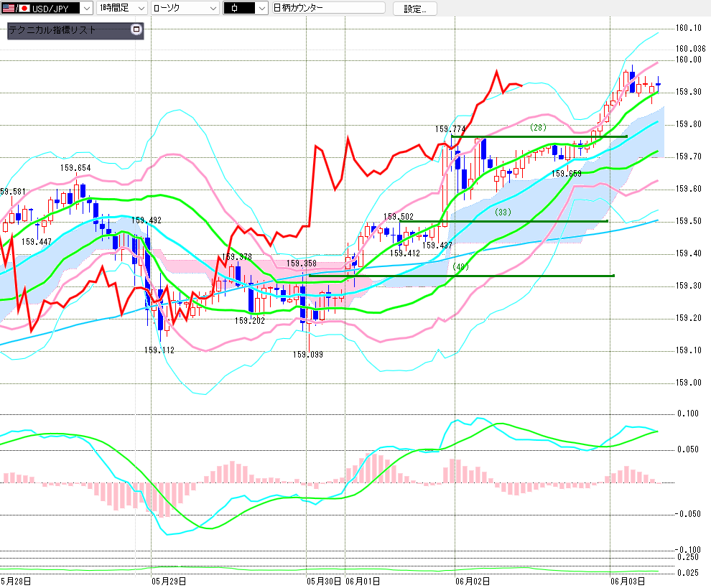Viewport: 711px width, 588px height.
Task: Click the 05月29日 date label
Action: tap(169, 582)
